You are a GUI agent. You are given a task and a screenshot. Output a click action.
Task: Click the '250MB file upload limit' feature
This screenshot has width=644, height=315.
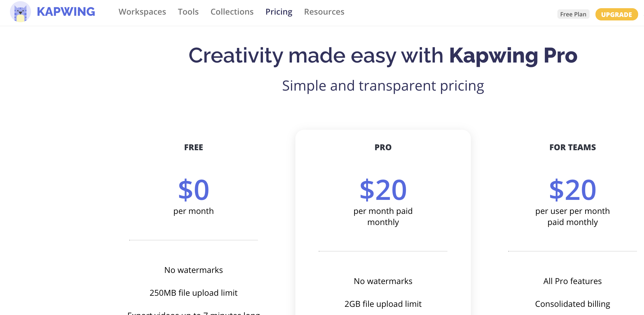click(x=194, y=293)
